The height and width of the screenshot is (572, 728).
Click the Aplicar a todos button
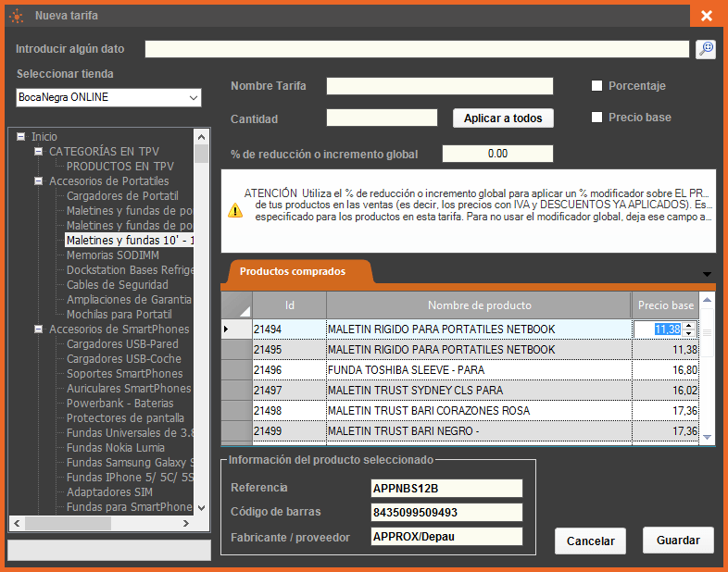[x=503, y=118]
